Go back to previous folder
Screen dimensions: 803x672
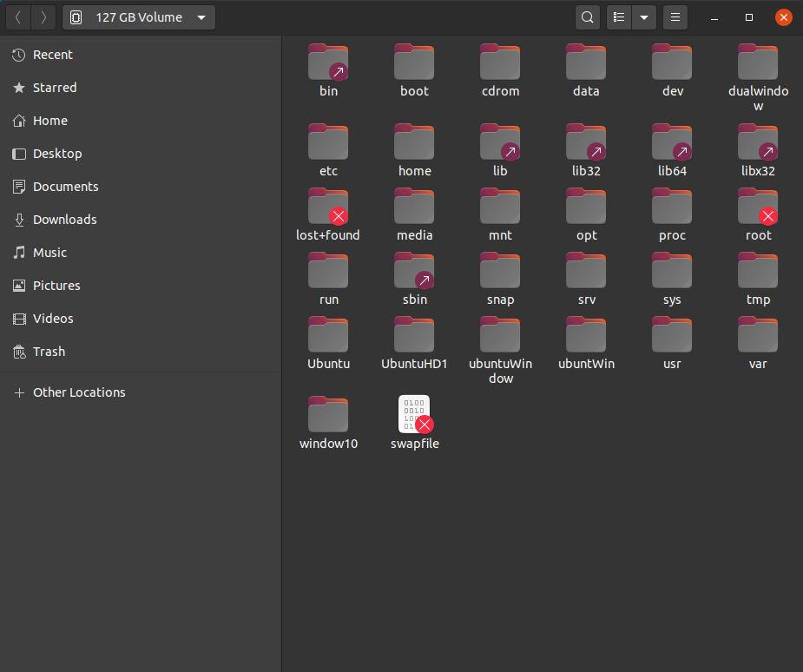point(18,17)
